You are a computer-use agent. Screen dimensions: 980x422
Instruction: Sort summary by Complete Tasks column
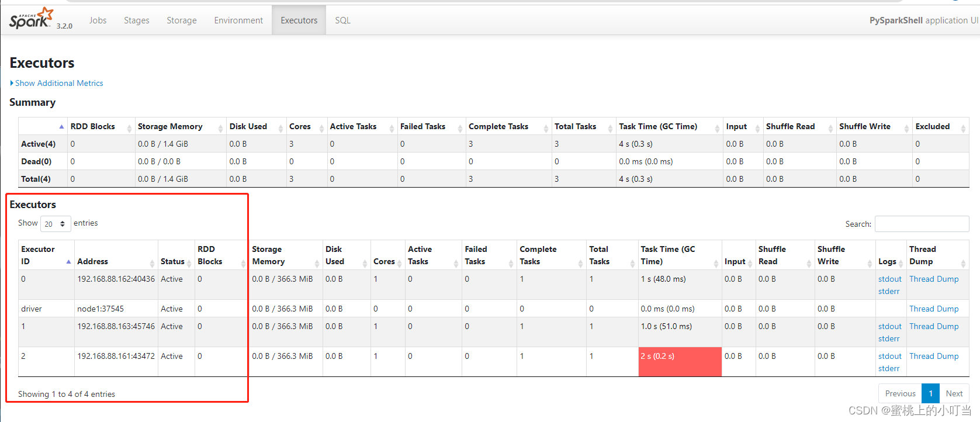click(508, 126)
